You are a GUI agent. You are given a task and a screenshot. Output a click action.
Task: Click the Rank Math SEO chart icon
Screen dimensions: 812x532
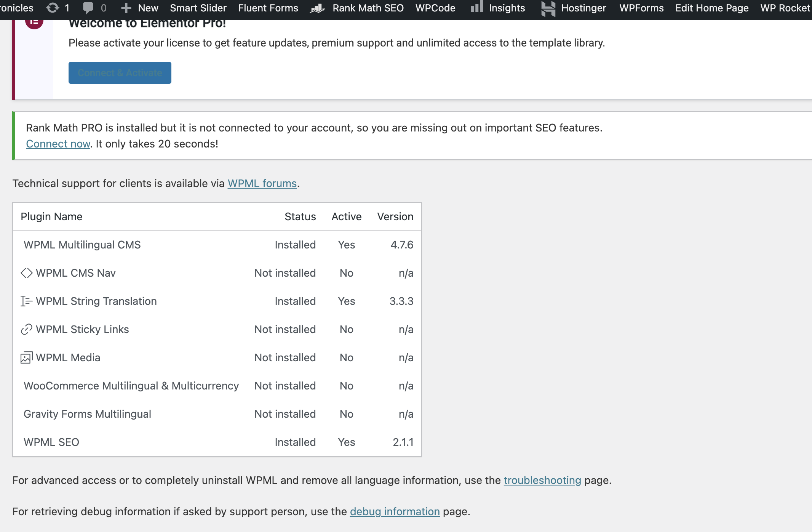click(317, 8)
